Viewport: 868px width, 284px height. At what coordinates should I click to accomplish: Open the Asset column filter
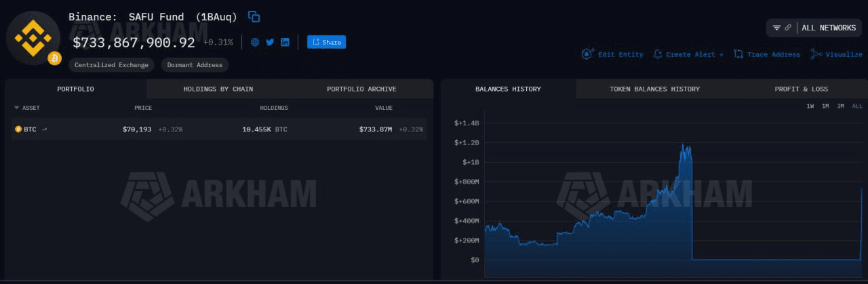17,108
